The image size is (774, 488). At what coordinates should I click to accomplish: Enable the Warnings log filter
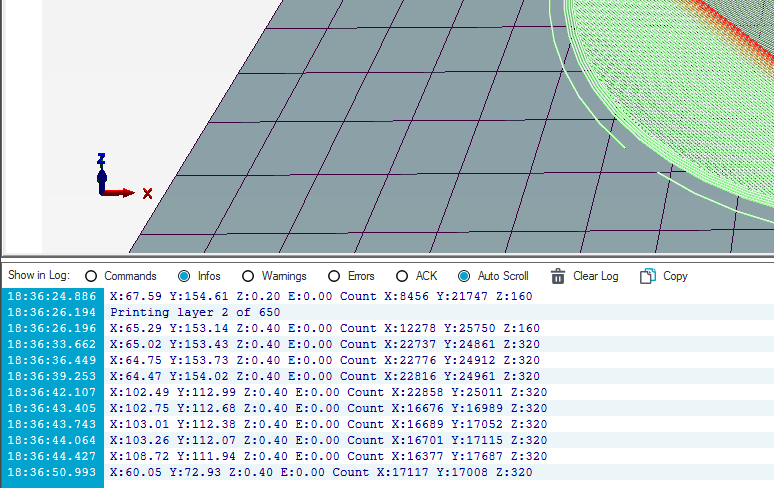248,276
